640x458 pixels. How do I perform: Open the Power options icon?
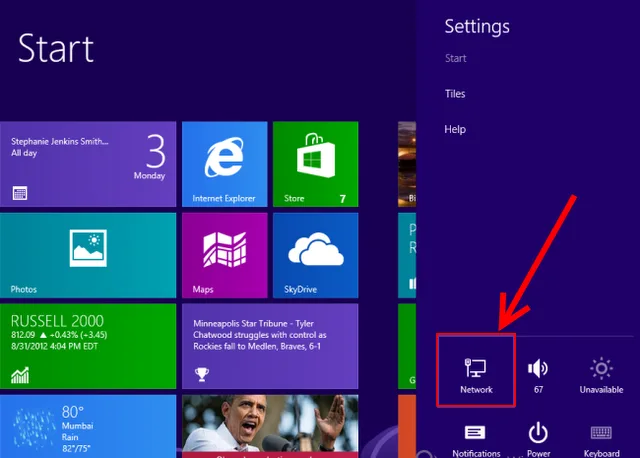click(x=538, y=433)
